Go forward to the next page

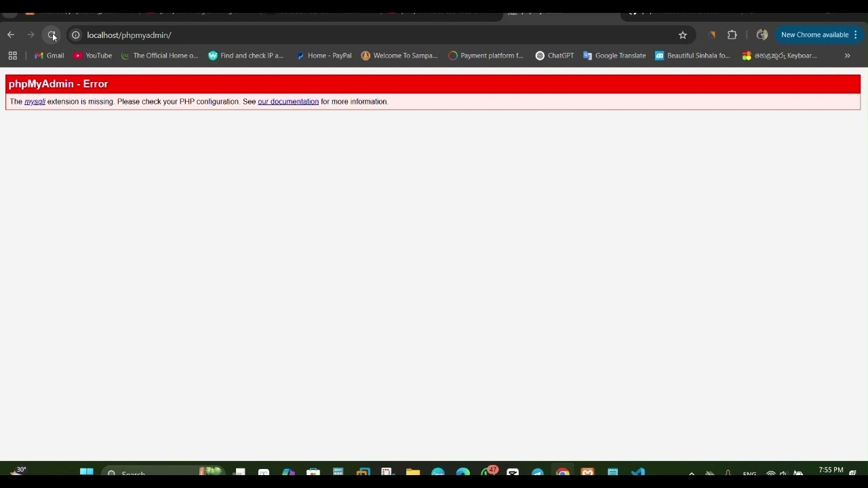[31, 35]
